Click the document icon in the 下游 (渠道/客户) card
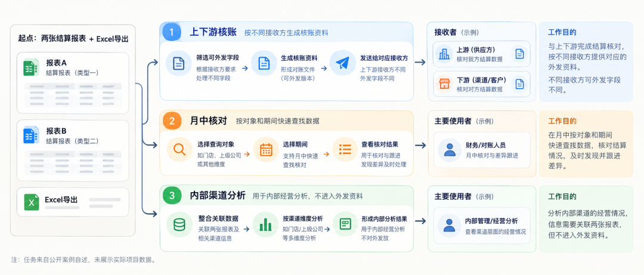Viewport: 644px width, 275px height. pos(519,84)
